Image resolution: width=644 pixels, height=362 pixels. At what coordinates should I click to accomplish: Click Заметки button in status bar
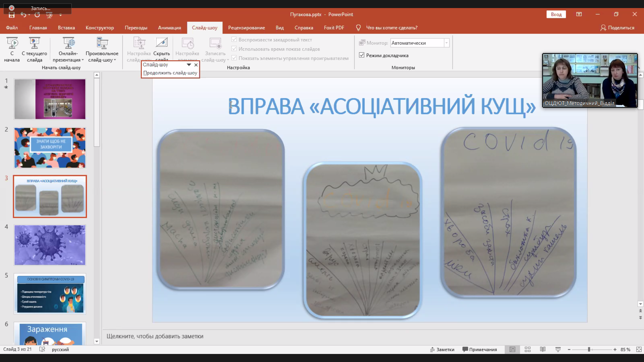pos(442,349)
